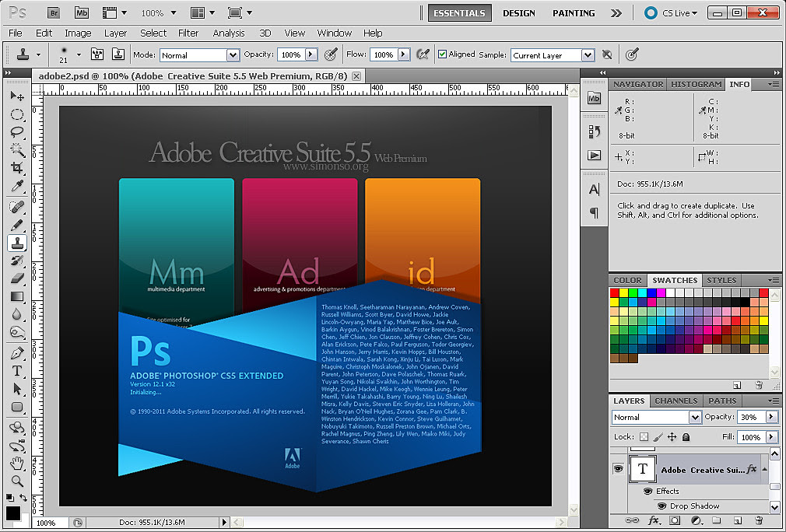Switch to the Histogram tab
Viewport: 786px width, 532px height.
pos(696,84)
